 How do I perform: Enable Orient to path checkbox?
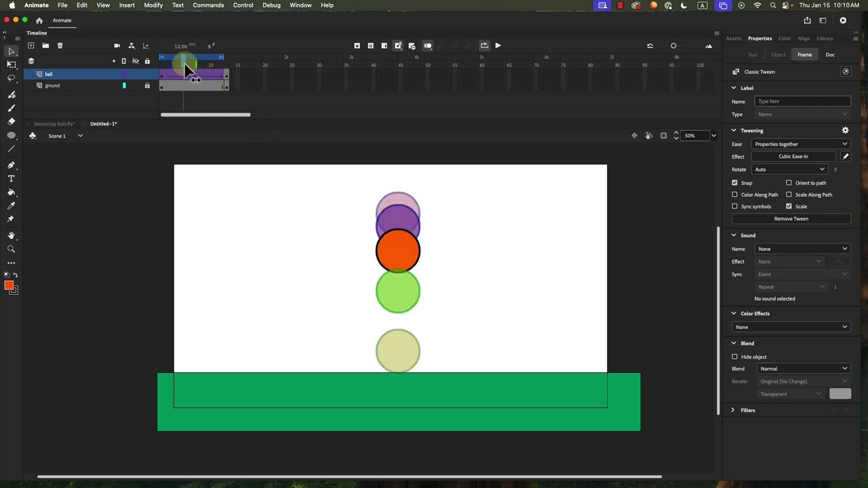point(789,183)
